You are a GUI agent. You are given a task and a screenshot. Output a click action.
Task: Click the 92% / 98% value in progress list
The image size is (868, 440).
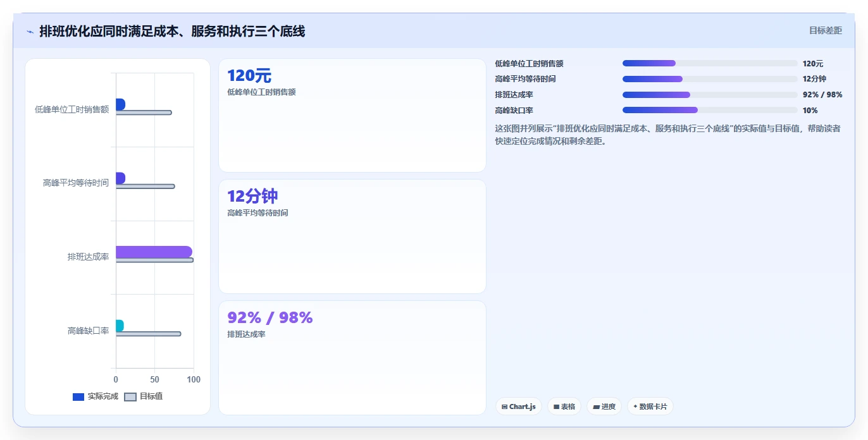(822, 95)
